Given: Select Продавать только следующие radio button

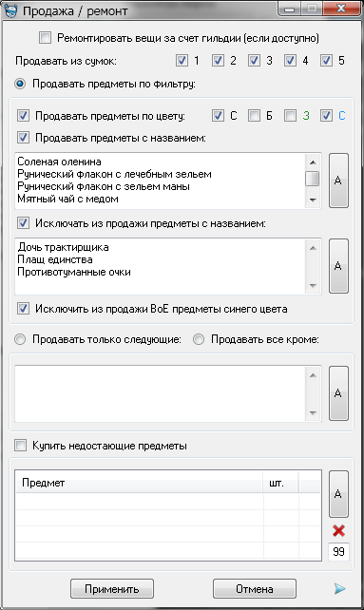Looking at the screenshot, I should coord(20,339).
